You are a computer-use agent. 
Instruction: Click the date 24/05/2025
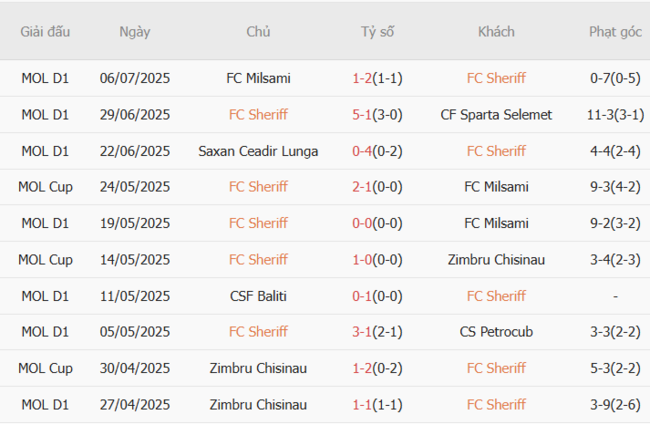click(135, 187)
